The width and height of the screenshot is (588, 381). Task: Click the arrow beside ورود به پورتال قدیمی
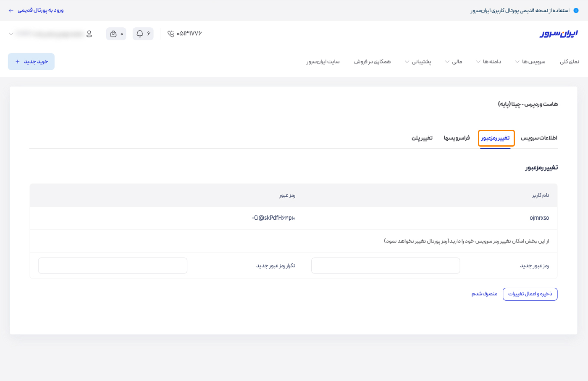(x=11, y=10)
